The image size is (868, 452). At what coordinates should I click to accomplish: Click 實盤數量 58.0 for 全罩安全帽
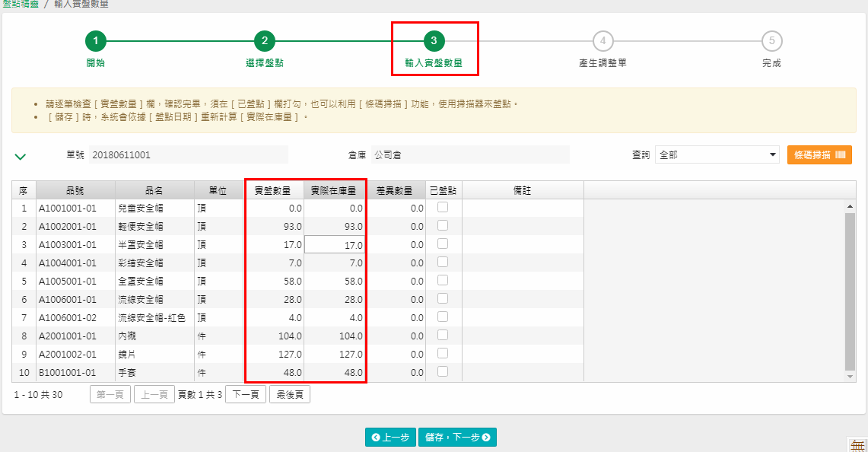(273, 281)
